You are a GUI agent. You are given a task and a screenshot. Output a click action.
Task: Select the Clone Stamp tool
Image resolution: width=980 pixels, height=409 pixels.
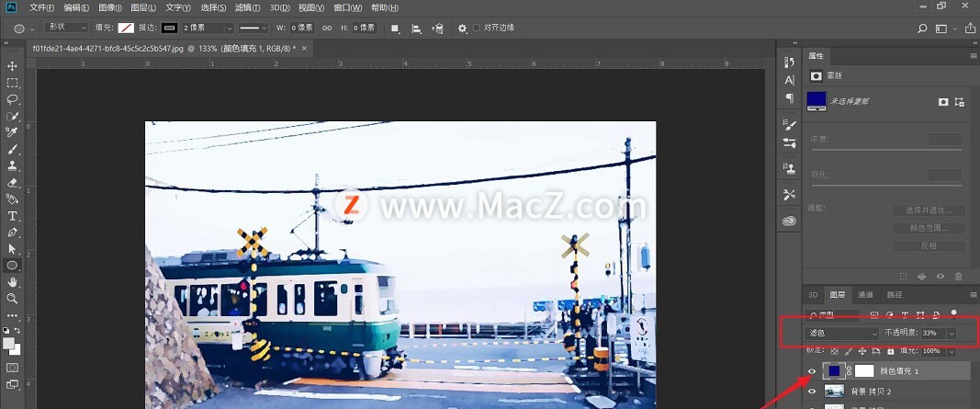(12, 165)
